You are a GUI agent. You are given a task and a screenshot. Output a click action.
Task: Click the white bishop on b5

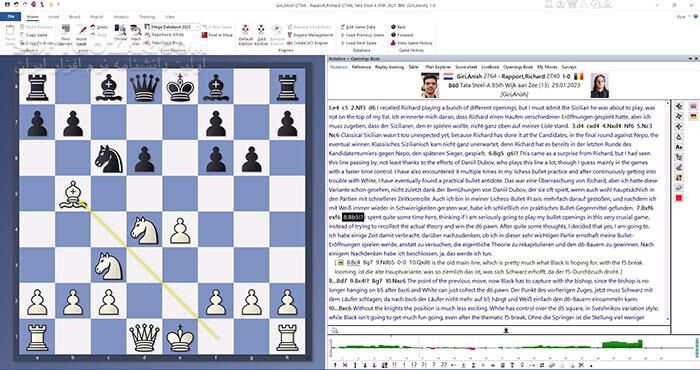coord(73,194)
